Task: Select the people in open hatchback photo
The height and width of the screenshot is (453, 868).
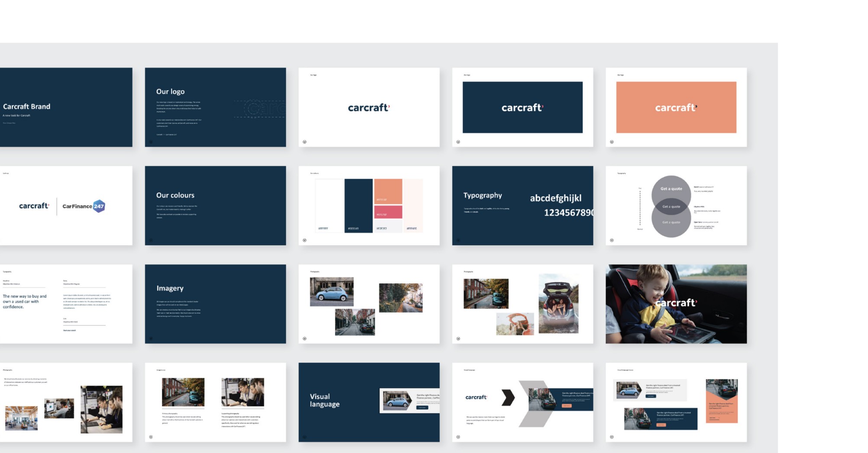Action: (558, 303)
